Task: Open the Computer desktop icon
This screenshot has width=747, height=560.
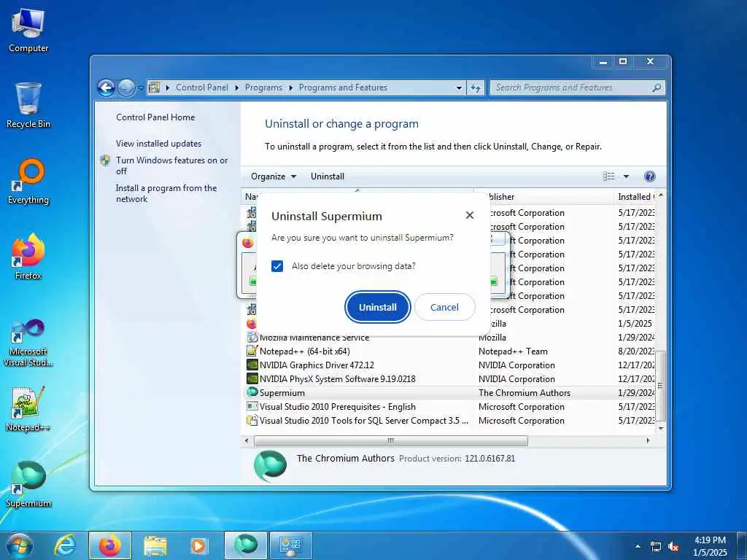Action: click(x=28, y=31)
